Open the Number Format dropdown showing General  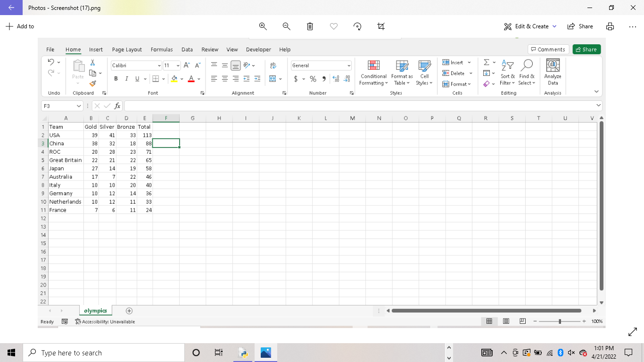point(321,65)
